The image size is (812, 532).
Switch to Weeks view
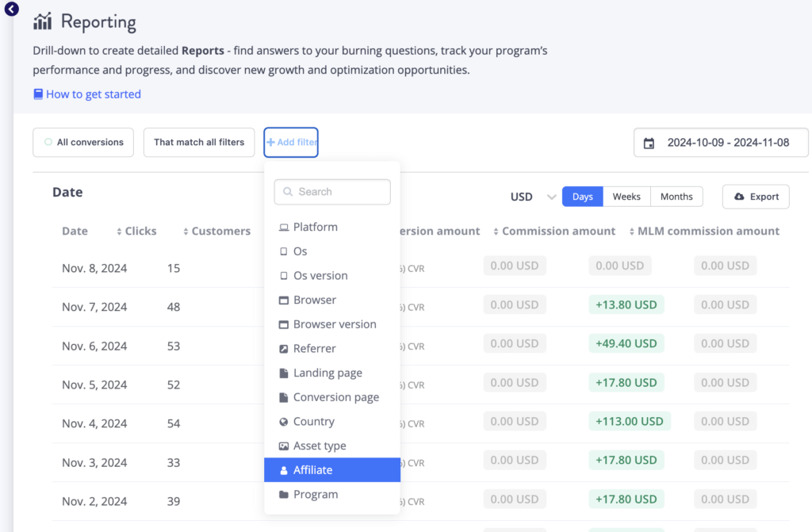tap(626, 196)
